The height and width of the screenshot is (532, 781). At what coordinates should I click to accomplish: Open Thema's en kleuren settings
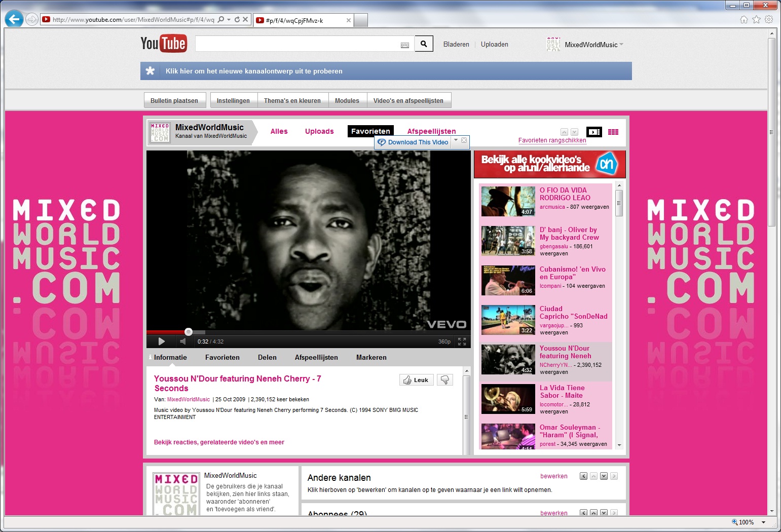[292, 100]
